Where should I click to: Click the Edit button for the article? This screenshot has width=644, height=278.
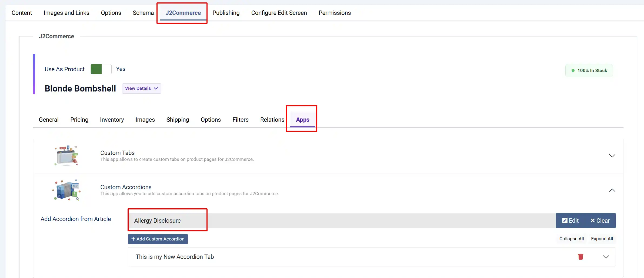click(x=570, y=221)
